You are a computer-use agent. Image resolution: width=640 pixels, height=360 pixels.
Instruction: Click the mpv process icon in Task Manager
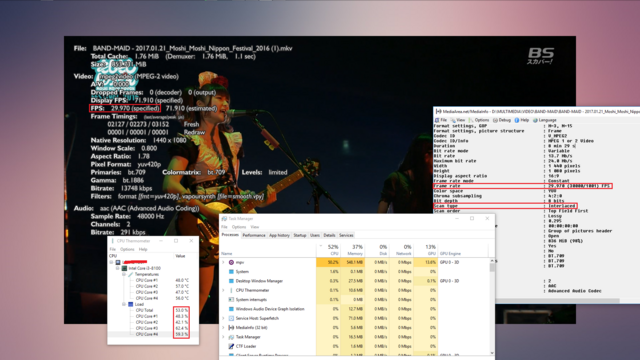coord(231,262)
